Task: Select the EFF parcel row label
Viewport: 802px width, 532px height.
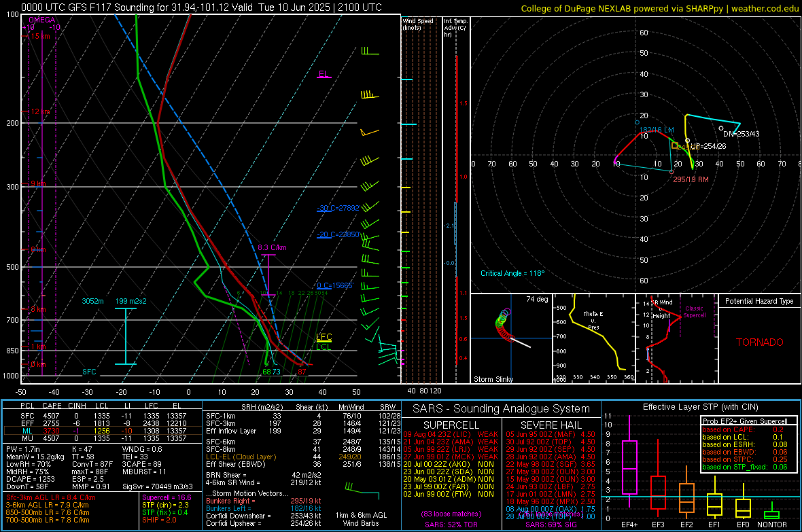Action: (27, 423)
